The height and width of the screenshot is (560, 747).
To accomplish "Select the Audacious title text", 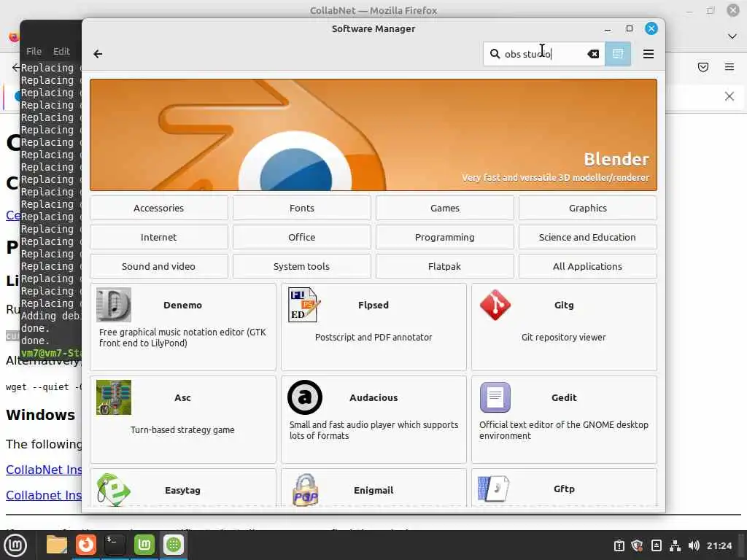I will click(x=373, y=397).
